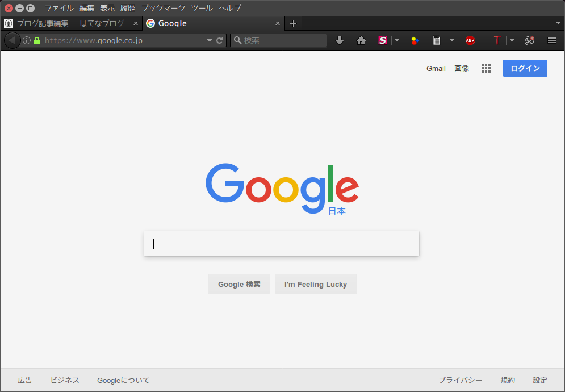
Task: Close the はてなブログ tab
Action: coord(136,23)
